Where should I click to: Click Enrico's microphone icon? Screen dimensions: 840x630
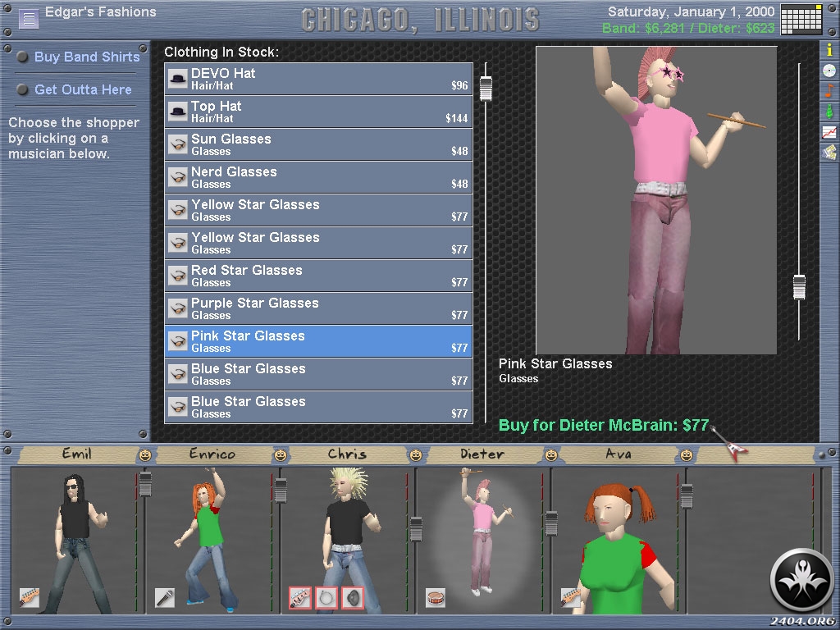point(165,597)
